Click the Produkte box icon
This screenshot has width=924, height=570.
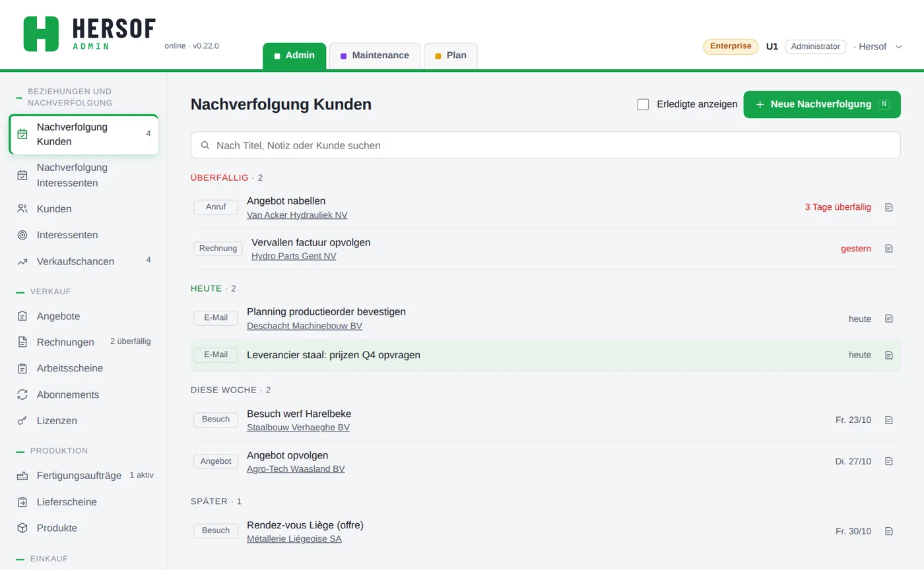[x=22, y=528]
